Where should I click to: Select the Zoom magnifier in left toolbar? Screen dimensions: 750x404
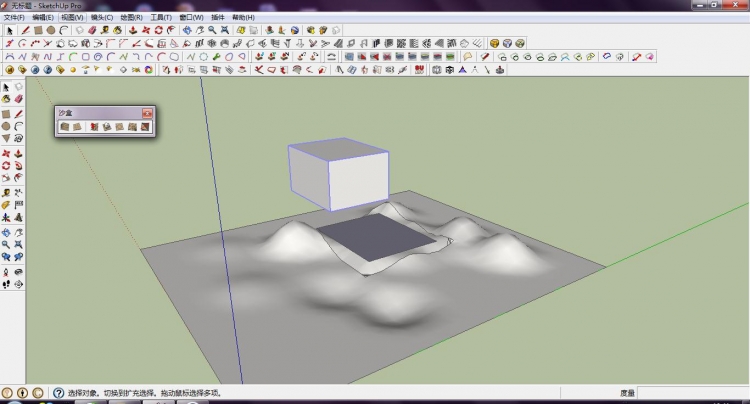[x=6, y=244]
